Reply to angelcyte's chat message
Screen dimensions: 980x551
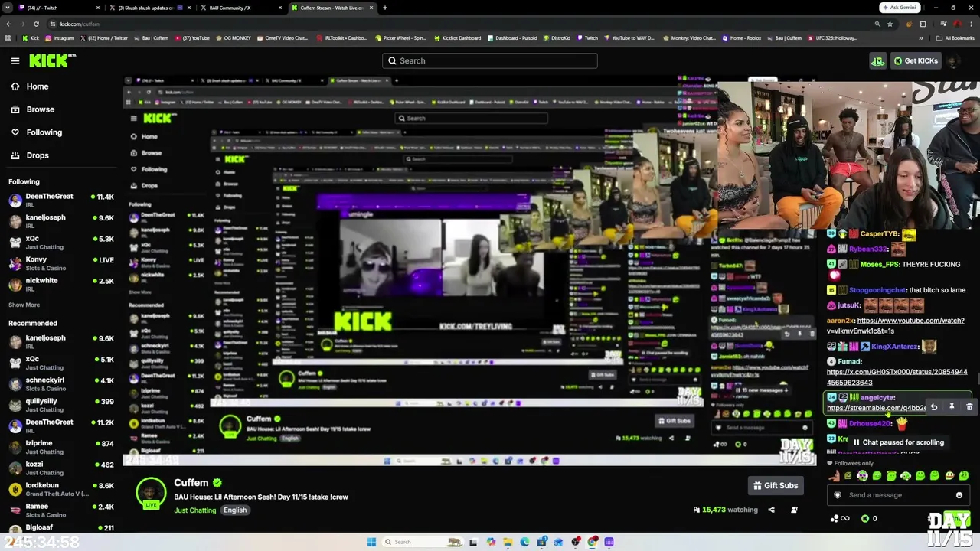tap(933, 407)
